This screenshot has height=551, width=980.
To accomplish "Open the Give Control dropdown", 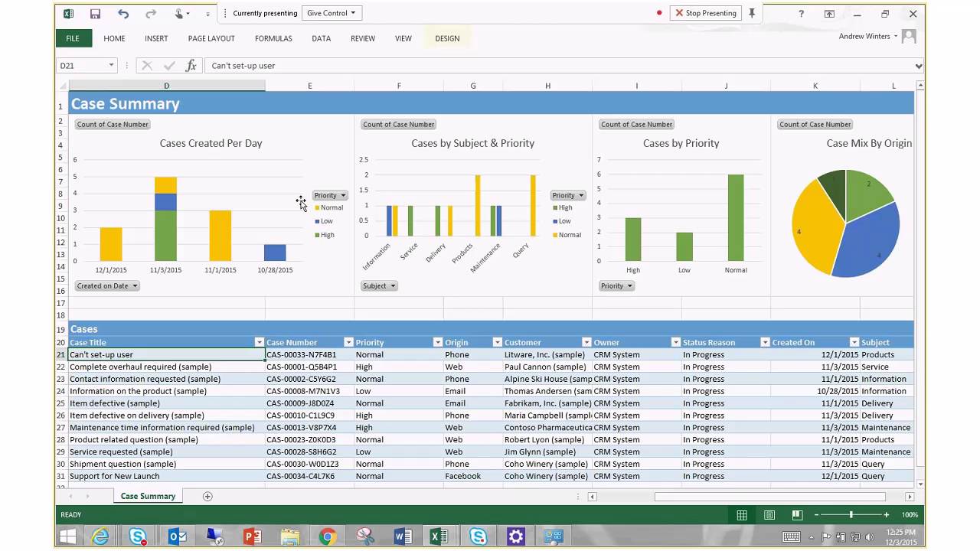I will click(x=331, y=13).
